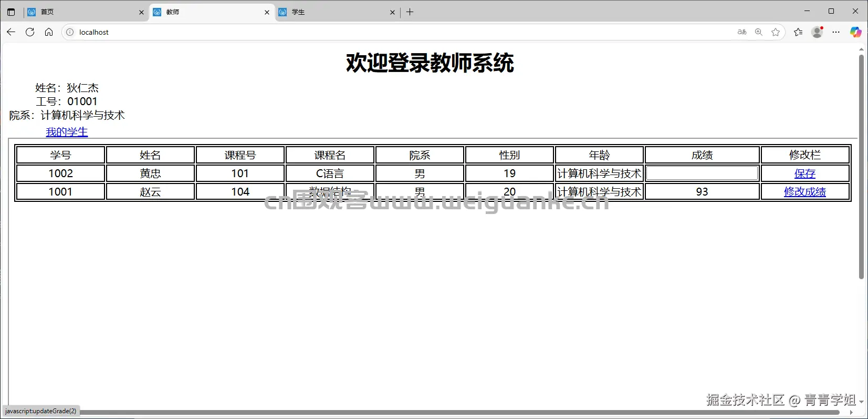Image resolution: width=868 pixels, height=419 pixels.
Task: Select the 姓名 column header
Action: coord(150,155)
